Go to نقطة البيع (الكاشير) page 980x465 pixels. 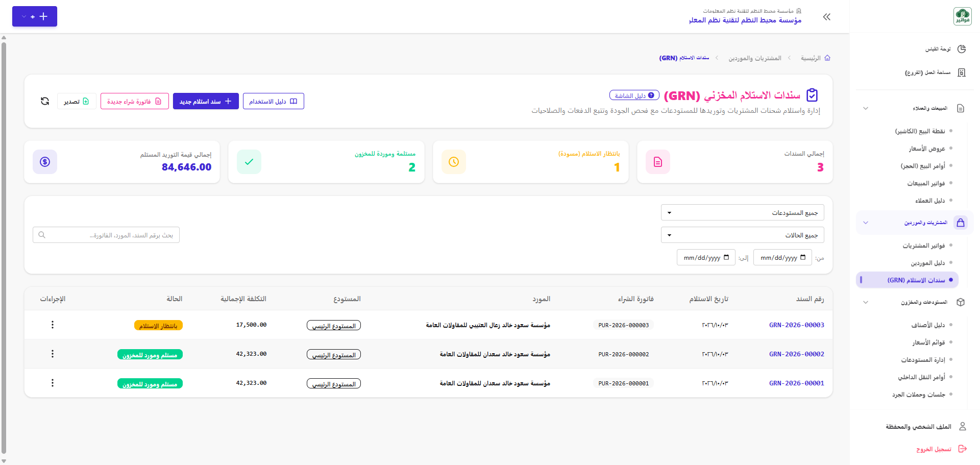920,131
